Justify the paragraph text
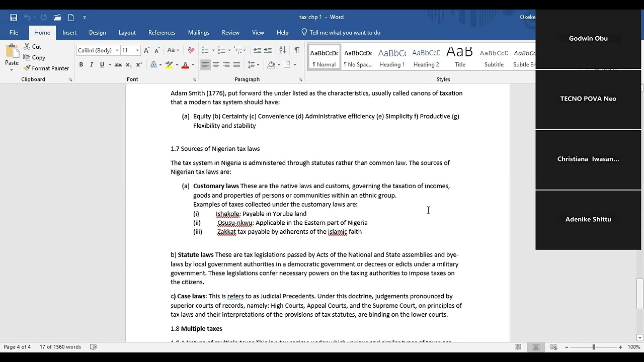This screenshot has width=644, height=362. coord(236,65)
